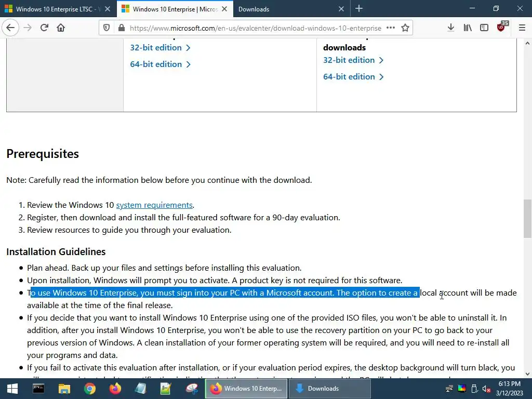Open the Snipping Tool taskbar icon
Viewport: 532px width, 399px height.
192,389
